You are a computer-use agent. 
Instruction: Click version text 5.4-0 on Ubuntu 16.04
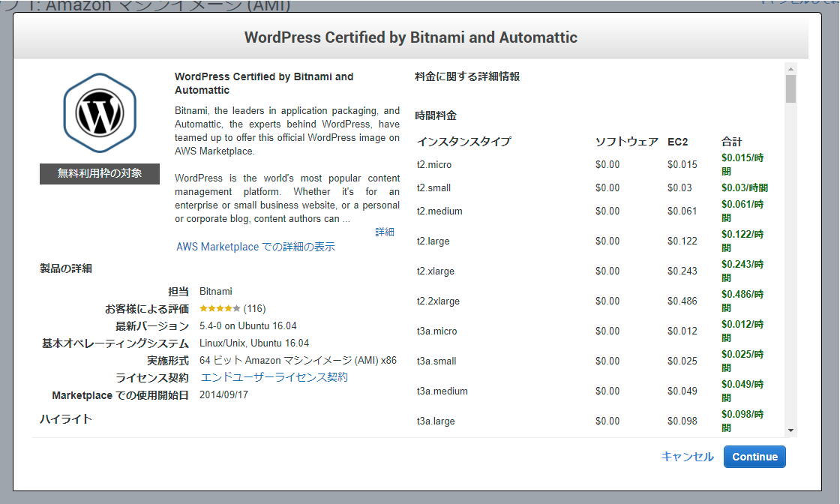coord(247,326)
